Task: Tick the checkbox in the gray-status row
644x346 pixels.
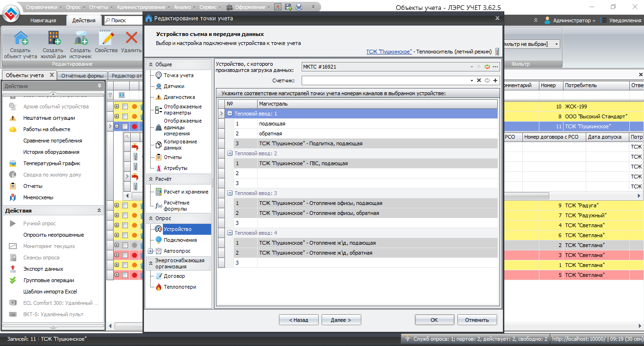Action: click(x=125, y=245)
